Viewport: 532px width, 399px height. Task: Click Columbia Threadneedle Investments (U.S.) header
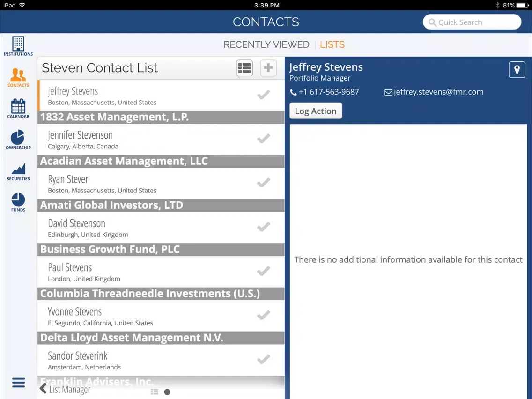161,294
